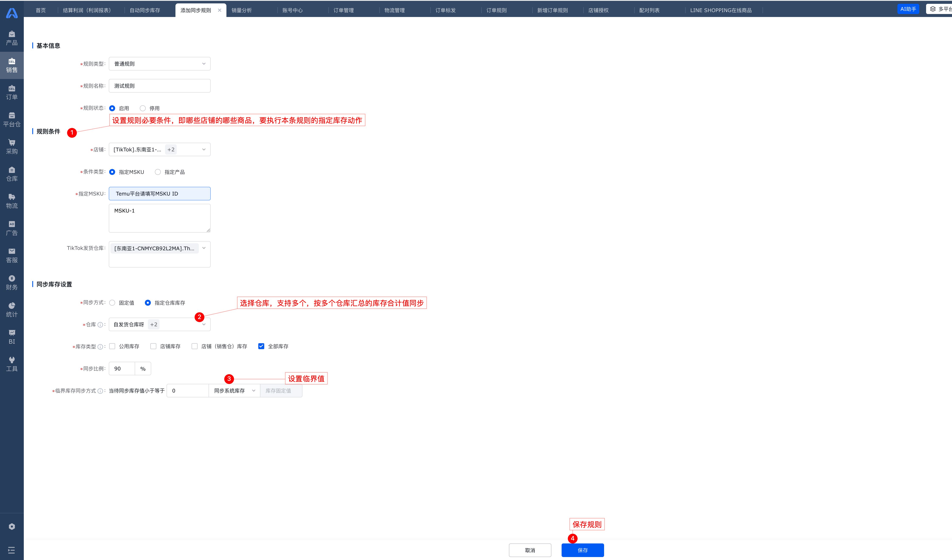Click the MSKU-1 textarea
952x560 pixels.
pyautogui.click(x=160, y=218)
